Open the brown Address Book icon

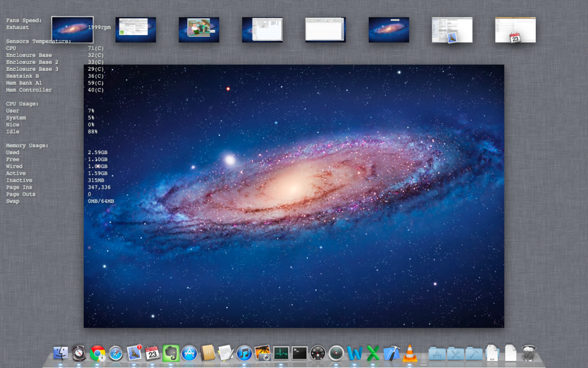click(x=207, y=353)
